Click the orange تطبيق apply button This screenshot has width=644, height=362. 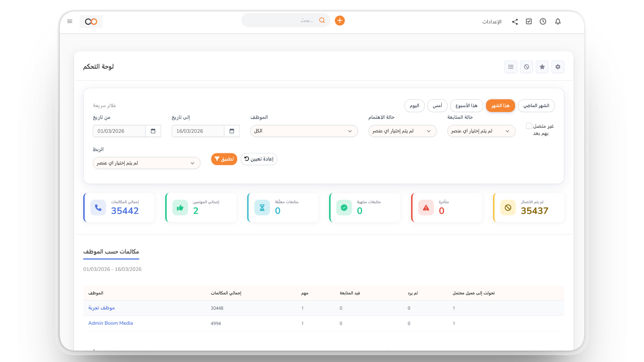[x=224, y=159]
